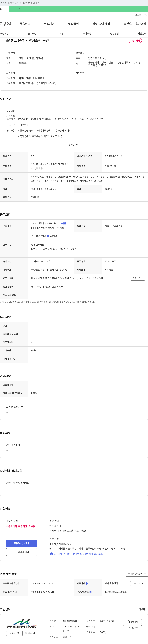Select 설립연도 2007. 05. 31 value
The height and width of the screenshot is (644, 148).
(107, 621)
